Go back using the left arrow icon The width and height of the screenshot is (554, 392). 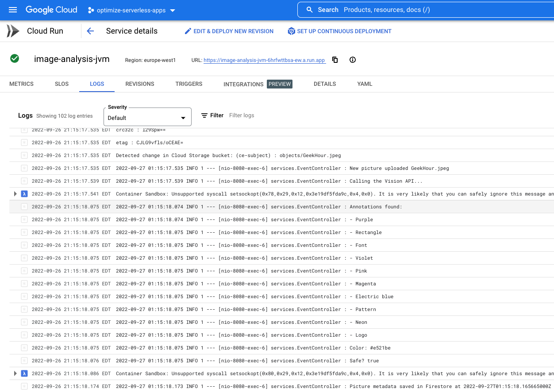[x=90, y=31]
